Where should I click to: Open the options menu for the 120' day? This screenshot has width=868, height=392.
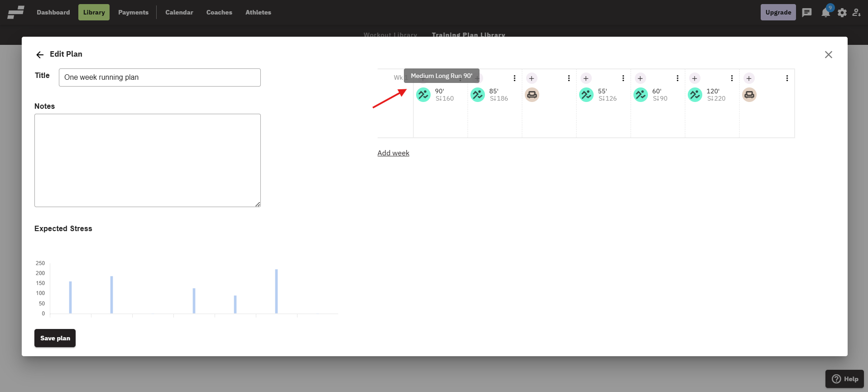point(732,78)
